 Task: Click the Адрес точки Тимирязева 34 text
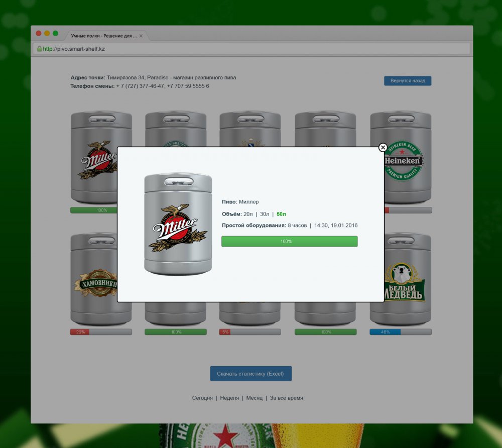[x=153, y=77]
